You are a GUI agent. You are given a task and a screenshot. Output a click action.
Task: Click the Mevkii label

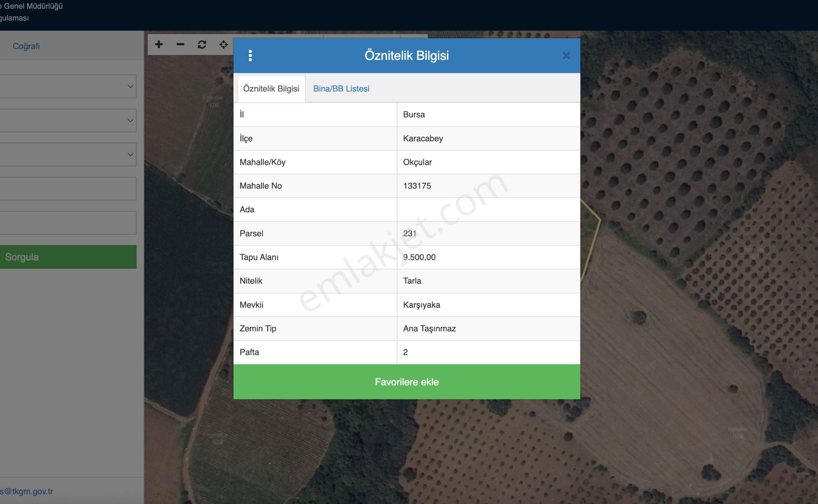[x=251, y=305]
